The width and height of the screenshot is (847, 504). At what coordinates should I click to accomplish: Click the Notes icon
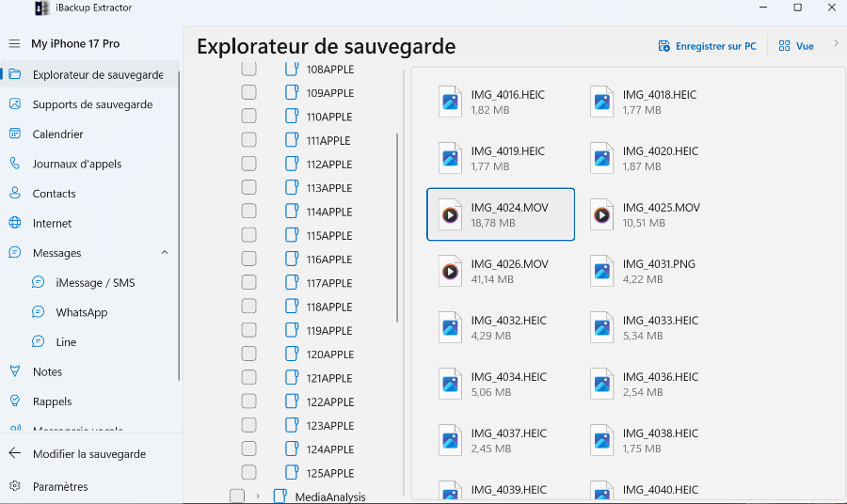pos(15,371)
